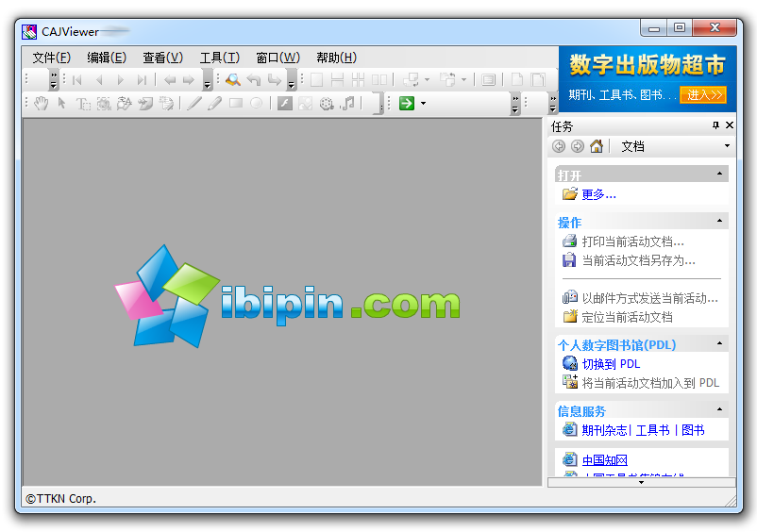Click the home icon in task pane

click(x=597, y=145)
